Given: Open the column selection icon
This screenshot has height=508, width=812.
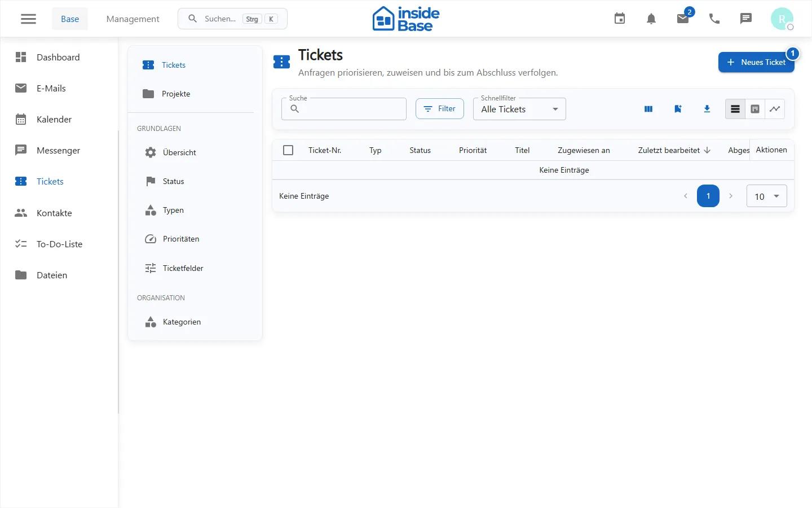Looking at the screenshot, I should click(x=648, y=109).
